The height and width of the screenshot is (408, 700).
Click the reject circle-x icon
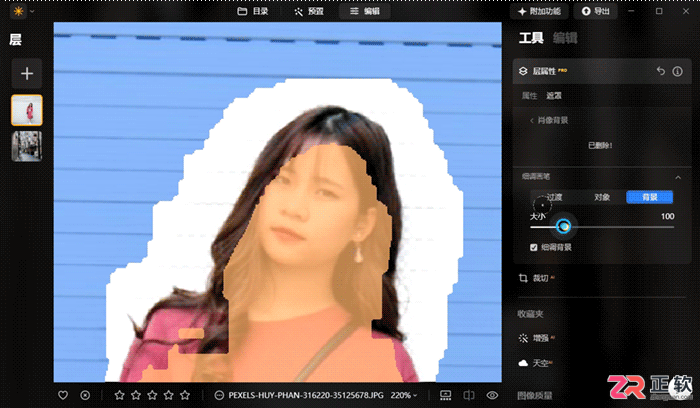(85, 395)
